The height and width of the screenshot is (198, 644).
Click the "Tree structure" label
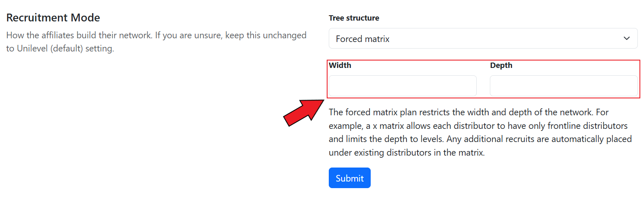354,18
